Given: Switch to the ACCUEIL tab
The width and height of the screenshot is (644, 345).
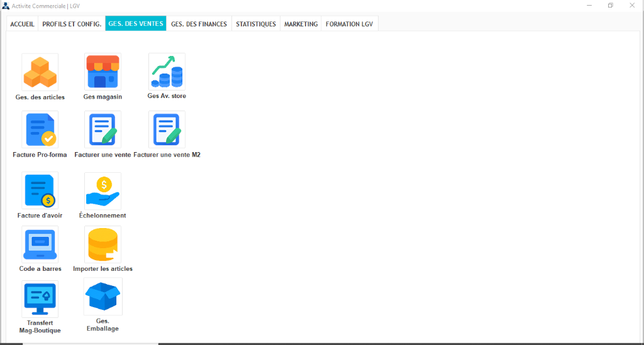Looking at the screenshot, I should coord(22,24).
